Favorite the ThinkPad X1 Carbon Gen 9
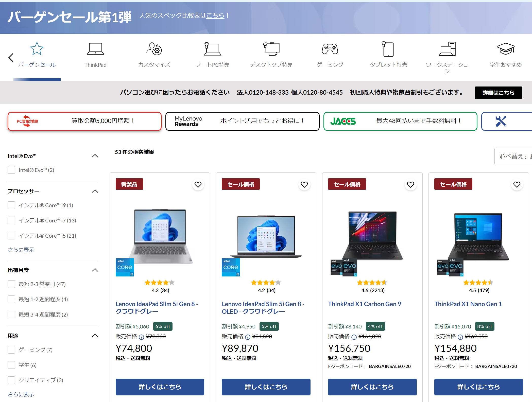 [410, 184]
